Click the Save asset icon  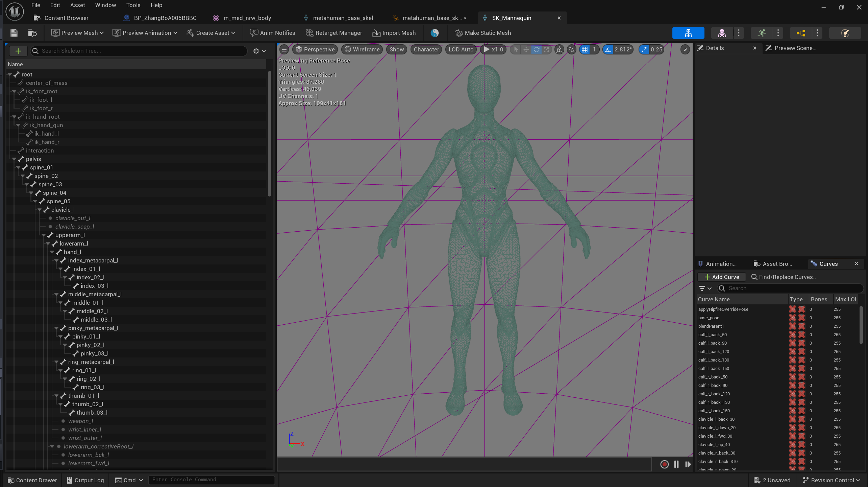[x=14, y=33]
